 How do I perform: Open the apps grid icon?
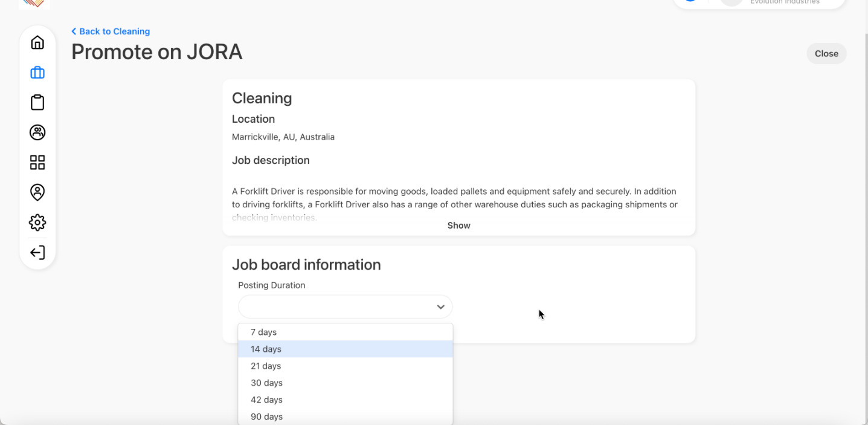pos(37,162)
